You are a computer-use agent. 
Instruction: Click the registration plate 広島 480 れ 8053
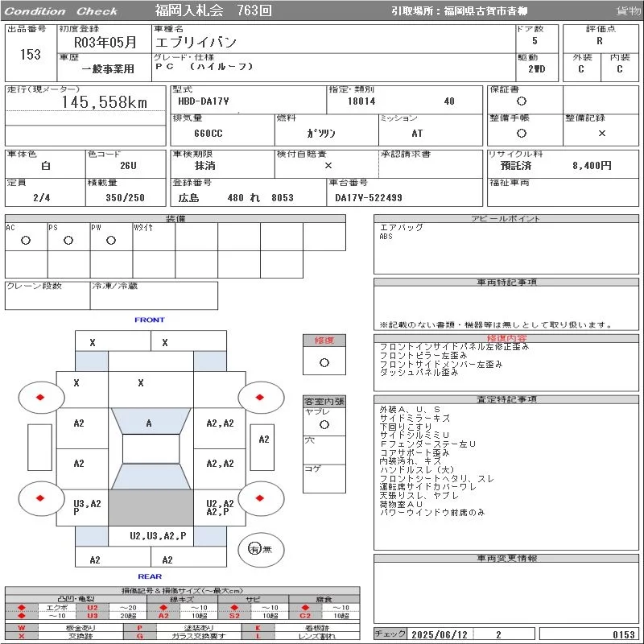point(236,197)
